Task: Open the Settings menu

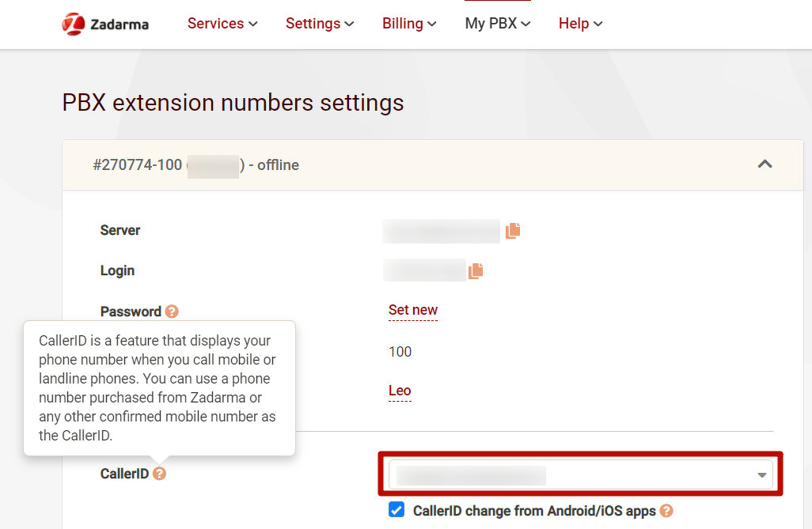Action: coord(320,24)
